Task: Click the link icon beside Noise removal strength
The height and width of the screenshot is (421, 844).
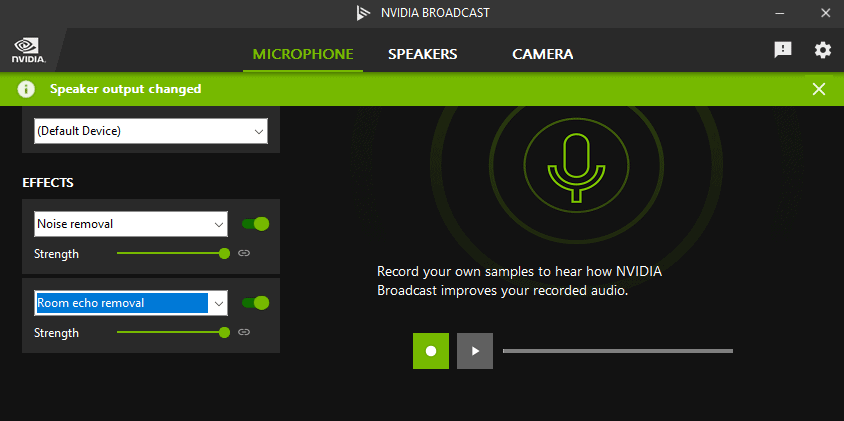Action: tap(244, 253)
